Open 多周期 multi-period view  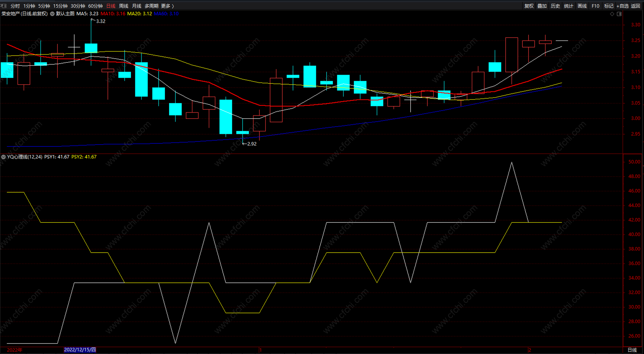click(152, 6)
